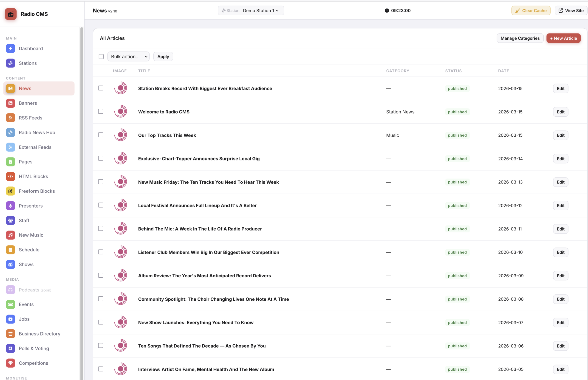The image size is (588, 380).
Task: Click the RSS Feeds sidebar icon
Action: pos(10,118)
